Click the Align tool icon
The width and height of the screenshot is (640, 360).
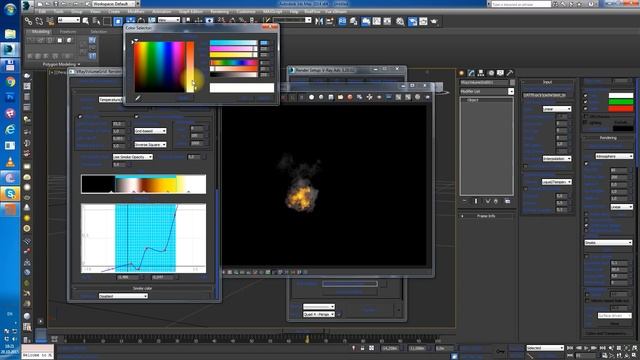(330, 21)
